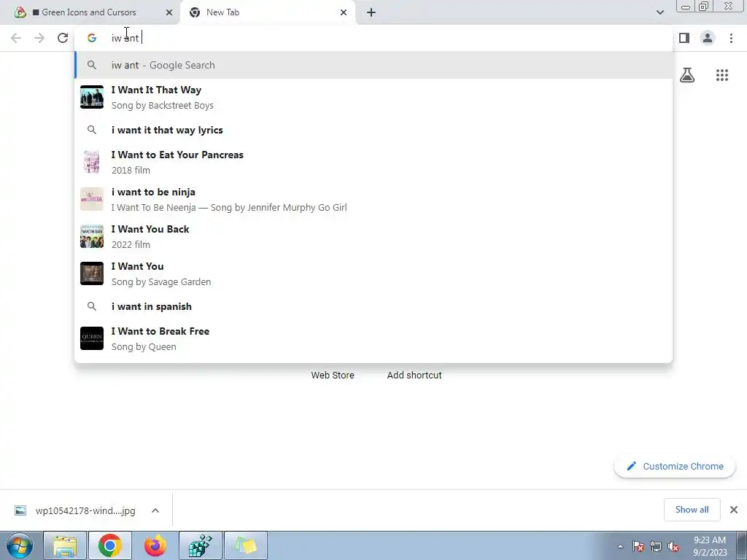This screenshot has height=560, width=747.
Task: Open the side panel icon
Action: coord(684,38)
